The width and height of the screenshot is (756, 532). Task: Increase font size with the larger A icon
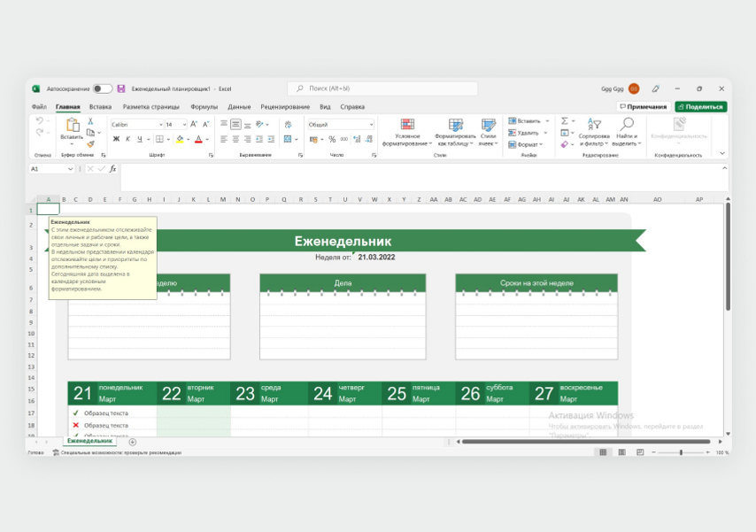(194, 125)
